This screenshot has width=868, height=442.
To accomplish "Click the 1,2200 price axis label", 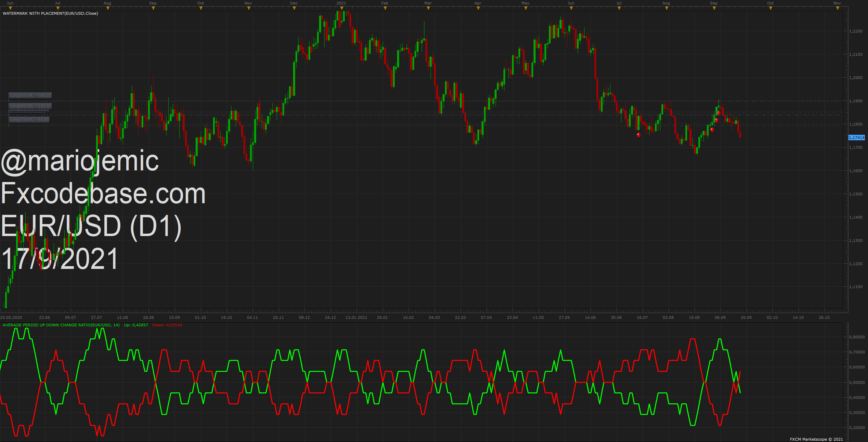I will point(856,31).
